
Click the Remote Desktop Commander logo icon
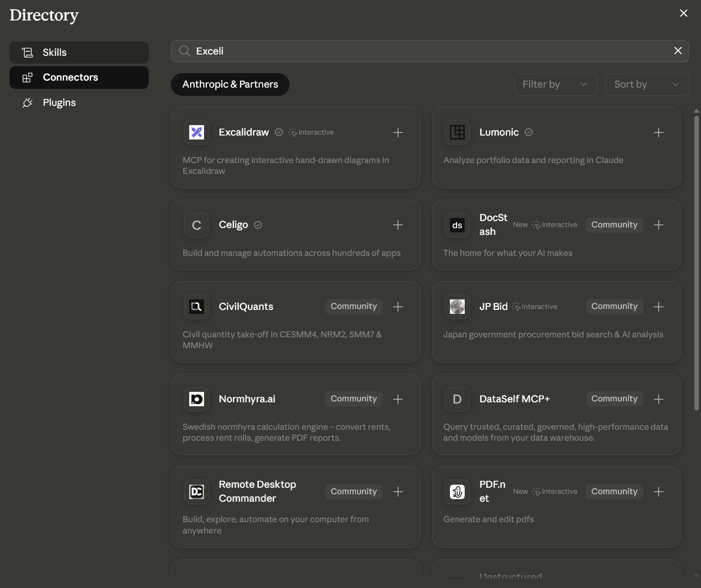point(197,492)
